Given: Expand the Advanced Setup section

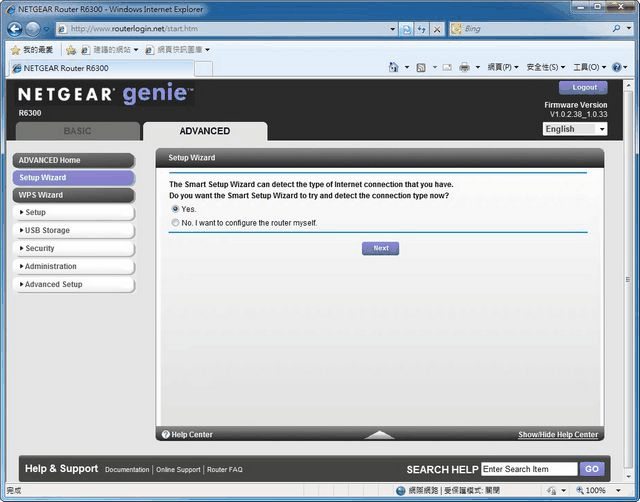Looking at the screenshot, I should (x=73, y=284).
